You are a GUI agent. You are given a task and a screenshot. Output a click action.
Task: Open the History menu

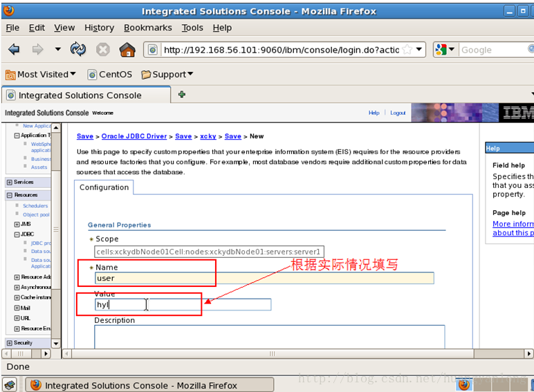pos(99,28)
